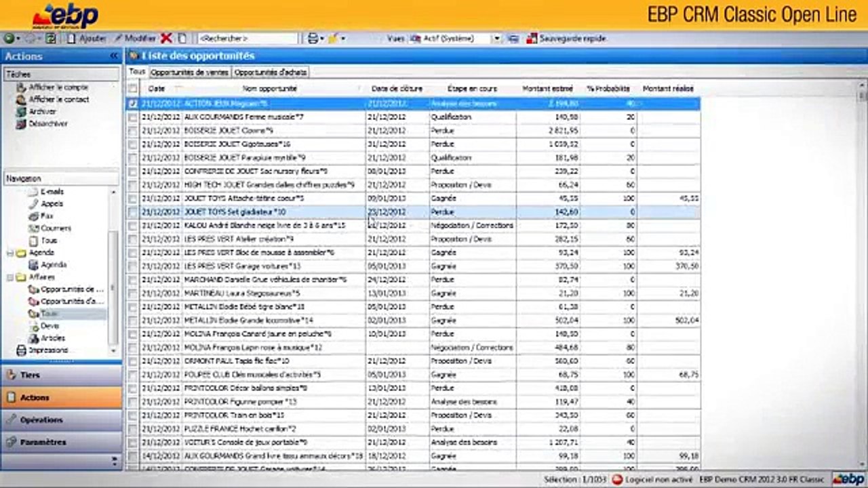
Task: Click the red delete X icon
Action: [166, 39]
